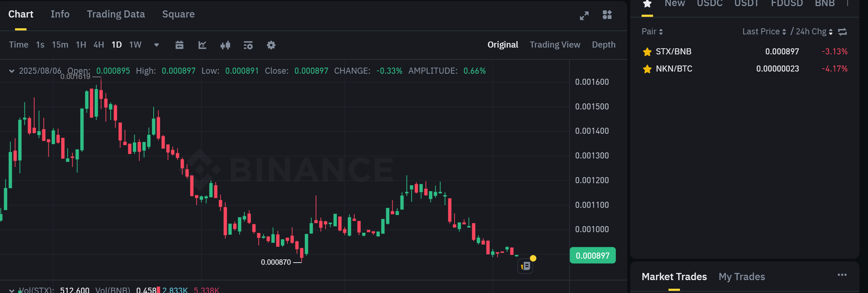Viewport: 868px width, 293px height.
Task: Set the interval to 15m
Action: (x=60, y=45)
